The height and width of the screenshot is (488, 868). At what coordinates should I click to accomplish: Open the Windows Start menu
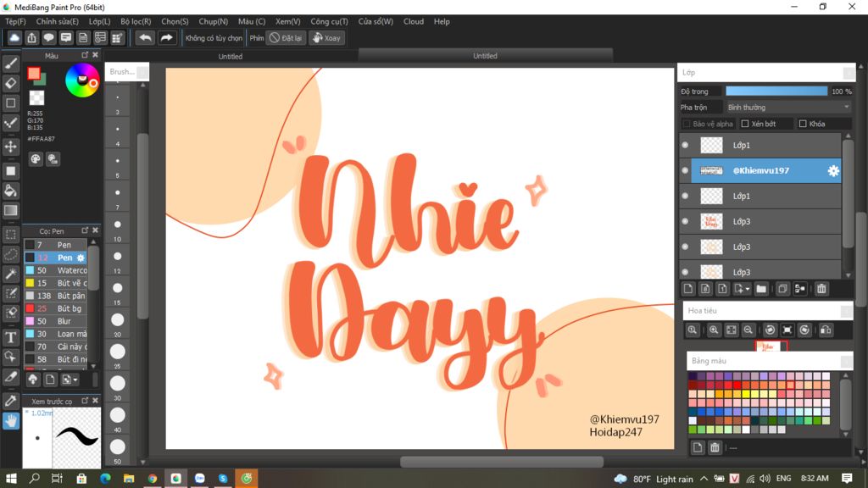coord(10,478)
